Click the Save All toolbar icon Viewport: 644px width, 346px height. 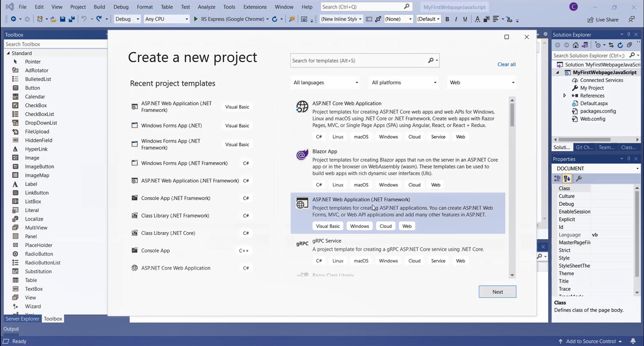[72, 19]
